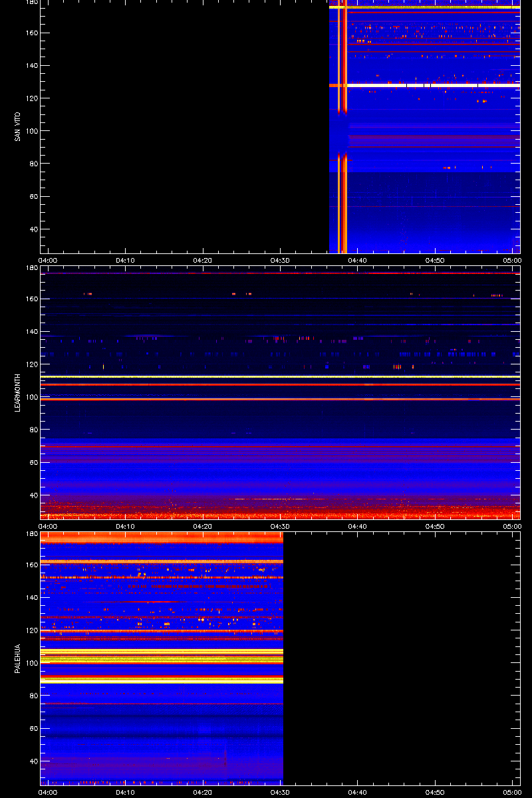Click the 160 frequency label on San Vito axis
Screen dimensions: 532x798
coord(32,33)
